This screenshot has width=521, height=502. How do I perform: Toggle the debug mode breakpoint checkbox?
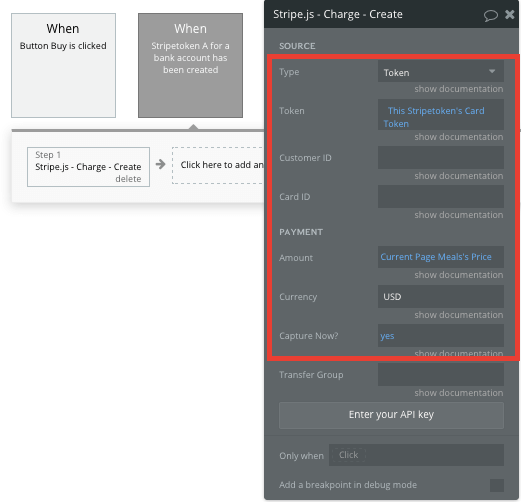pyautogui.click(x=497, y=485)
